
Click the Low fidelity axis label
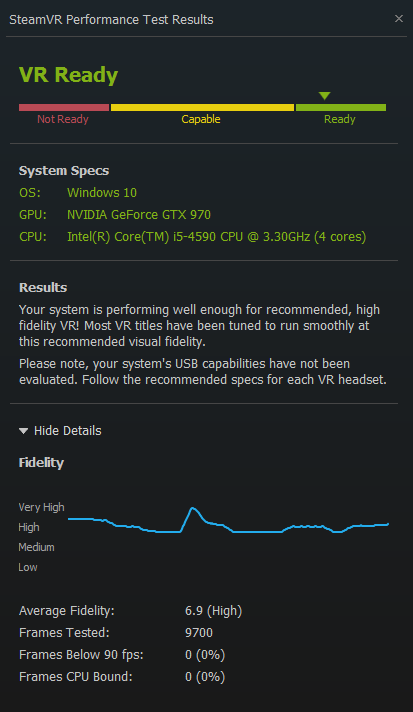[28, 567]
